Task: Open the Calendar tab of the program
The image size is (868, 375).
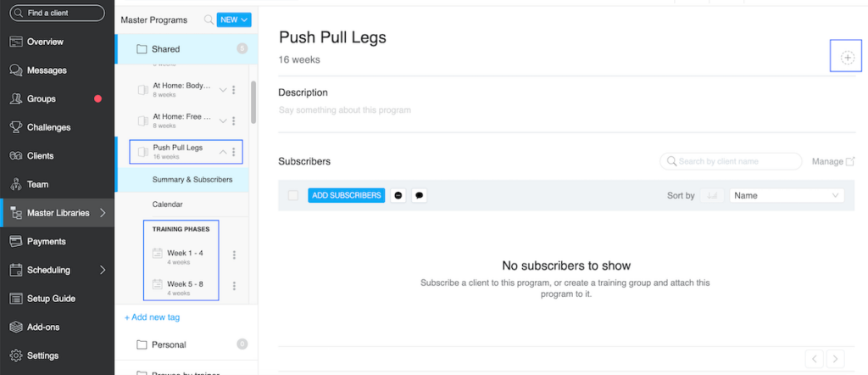Action: click(x=168, y=204)
